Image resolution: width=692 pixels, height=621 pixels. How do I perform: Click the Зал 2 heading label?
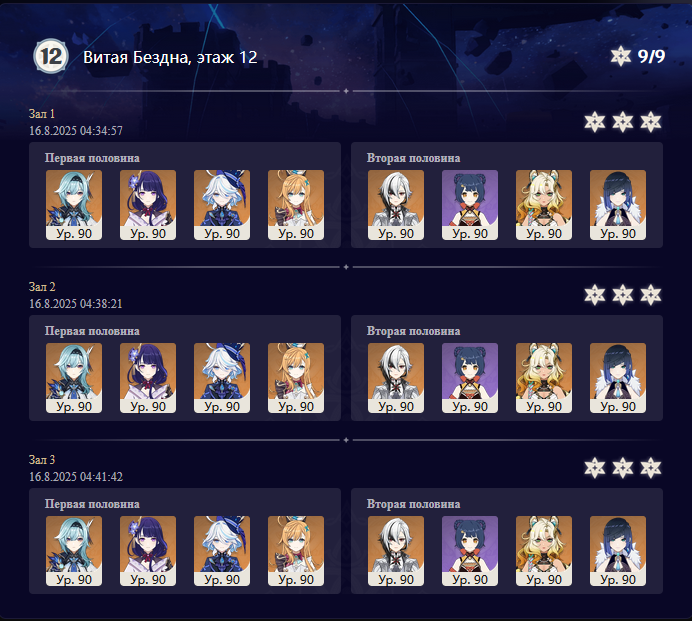click(x=42, y=287)
